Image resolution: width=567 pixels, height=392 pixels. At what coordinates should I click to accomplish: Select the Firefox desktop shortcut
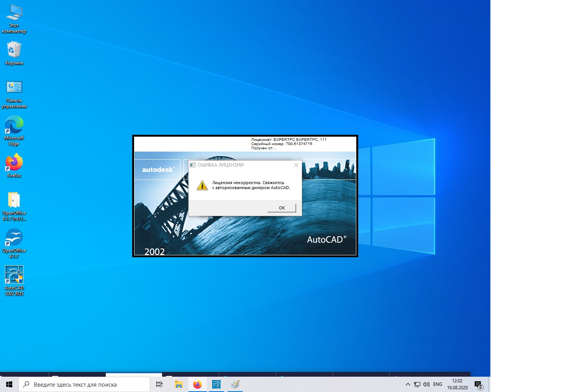(14, 165)
